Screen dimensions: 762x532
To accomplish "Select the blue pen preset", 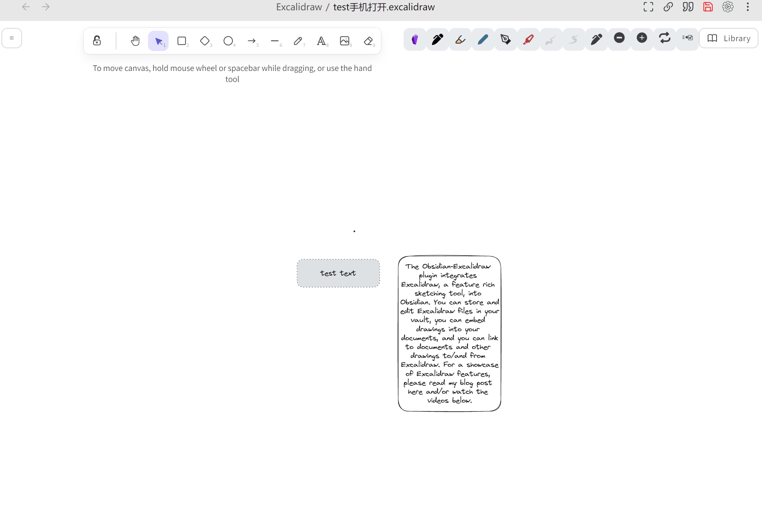I will tap(483, 39).
